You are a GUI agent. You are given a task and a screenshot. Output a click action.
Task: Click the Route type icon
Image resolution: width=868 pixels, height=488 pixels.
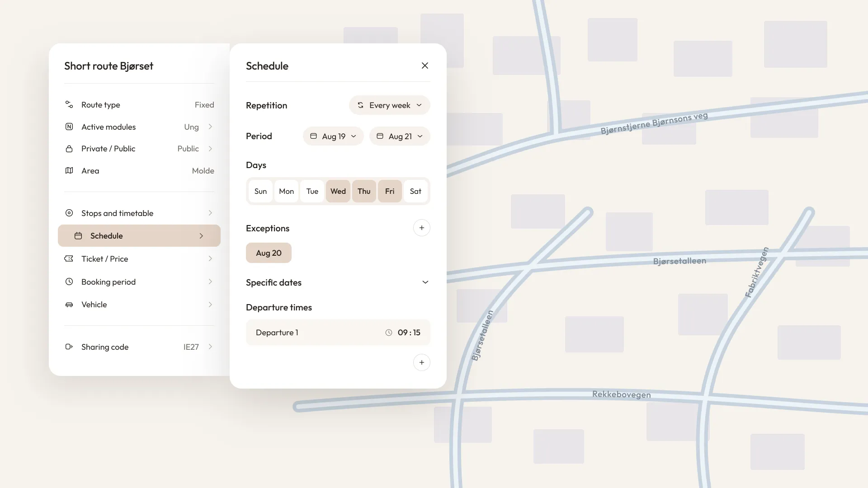click(69, 105)
